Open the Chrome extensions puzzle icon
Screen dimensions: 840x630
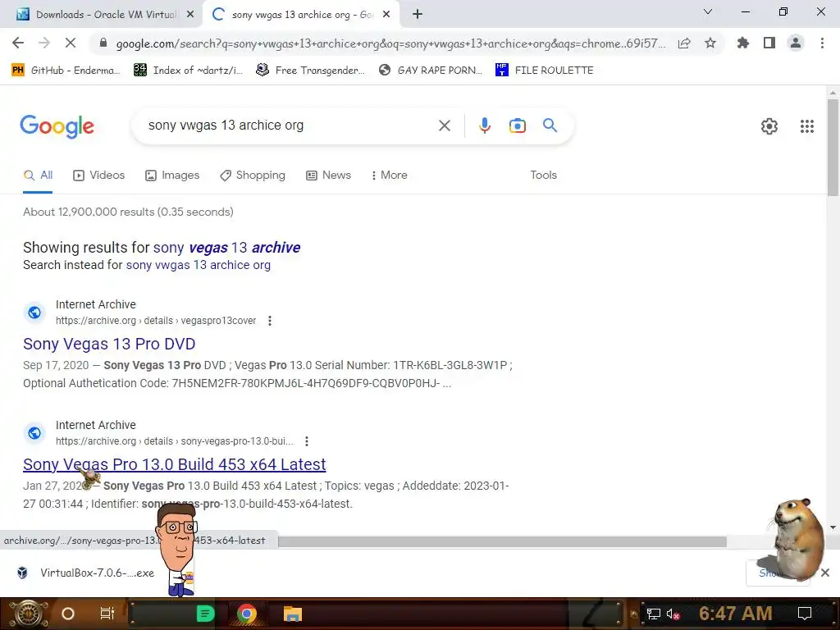(743, 43)
